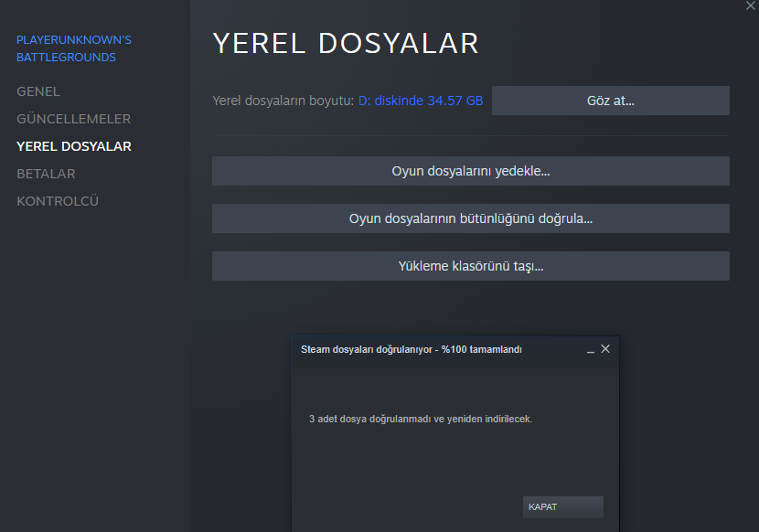Click Oyun dosyalarını yedekle... button
The width and height of the screenshot is (759, 532).
click(x=471, y=171)
